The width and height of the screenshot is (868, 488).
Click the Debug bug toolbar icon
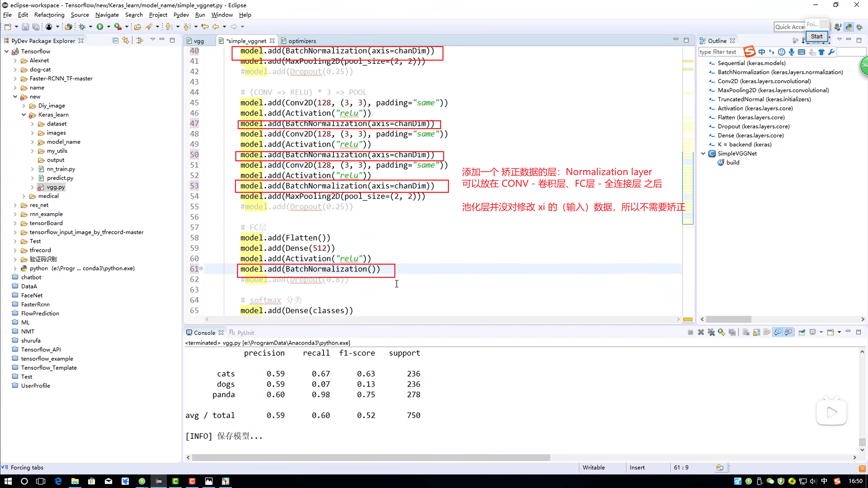(x=82, y=27)
